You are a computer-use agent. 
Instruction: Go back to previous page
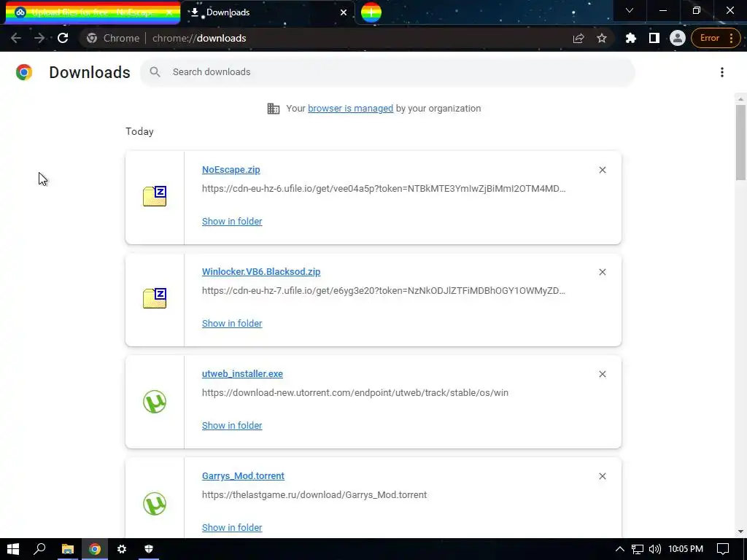point(16,38)
